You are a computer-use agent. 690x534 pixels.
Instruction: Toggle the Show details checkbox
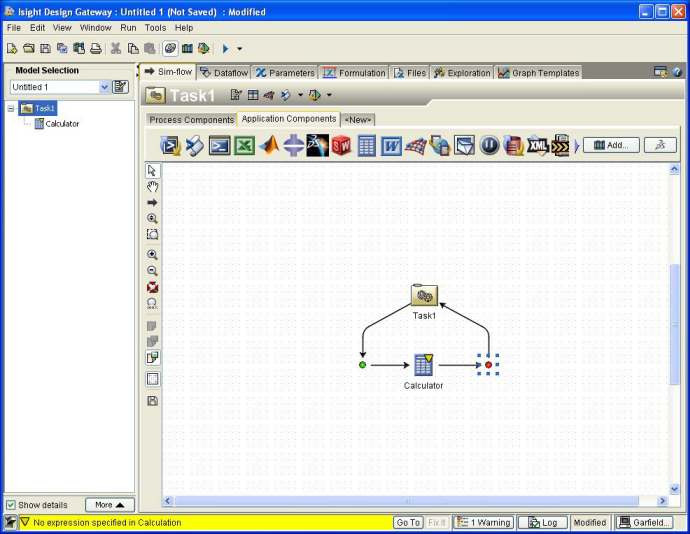coord(11,505)
